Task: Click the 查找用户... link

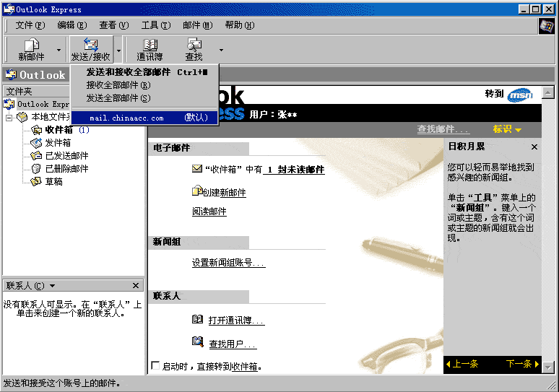Action: (x=233, y=344)
